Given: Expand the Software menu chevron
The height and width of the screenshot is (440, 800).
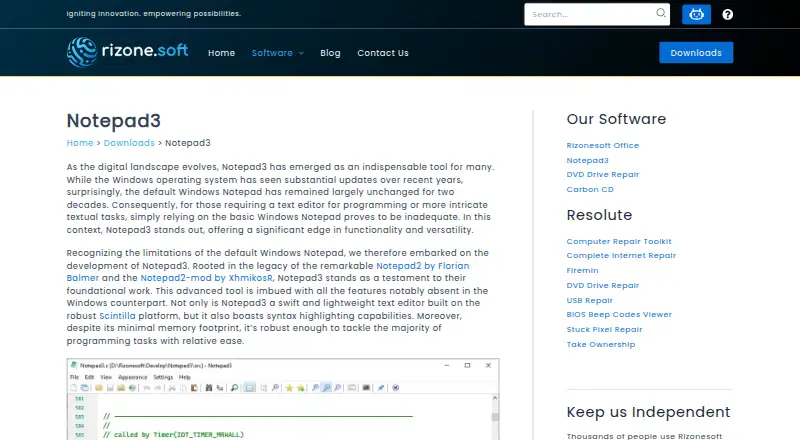Looking at the screenshot, I should [301, 53].
